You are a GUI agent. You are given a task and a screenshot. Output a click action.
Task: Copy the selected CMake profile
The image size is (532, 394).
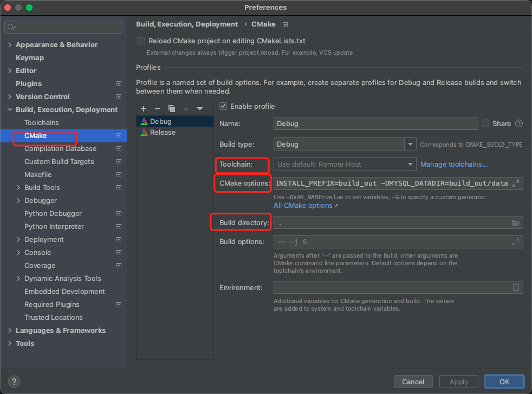[172, 108]
